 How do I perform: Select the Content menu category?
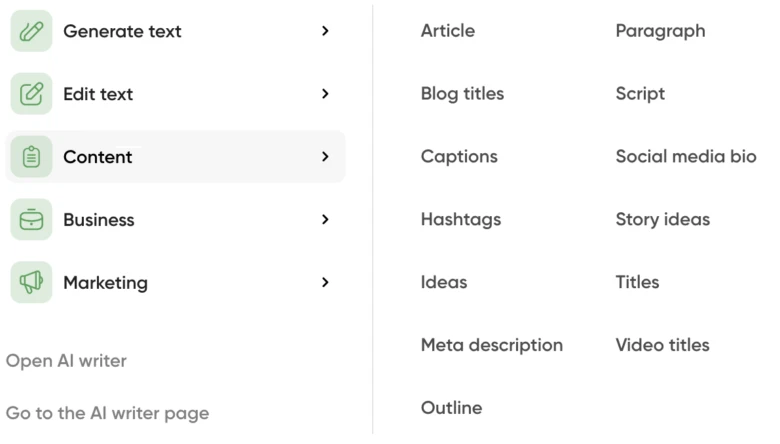(x=98, y=157)
